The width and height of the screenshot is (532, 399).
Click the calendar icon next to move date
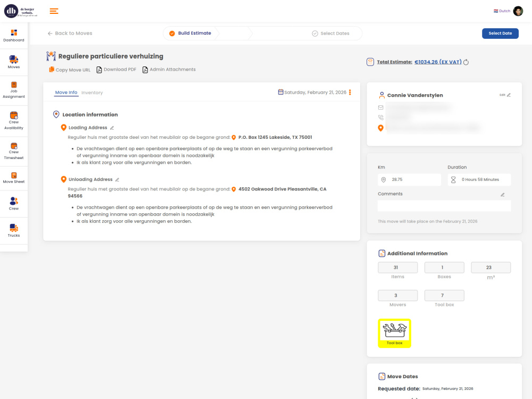click(280, 92)
